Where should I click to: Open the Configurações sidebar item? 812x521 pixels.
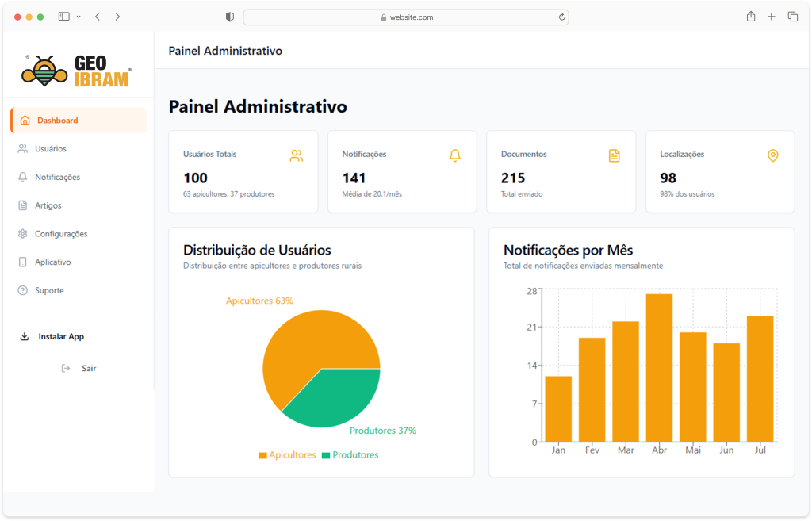[x=61, y=234]
